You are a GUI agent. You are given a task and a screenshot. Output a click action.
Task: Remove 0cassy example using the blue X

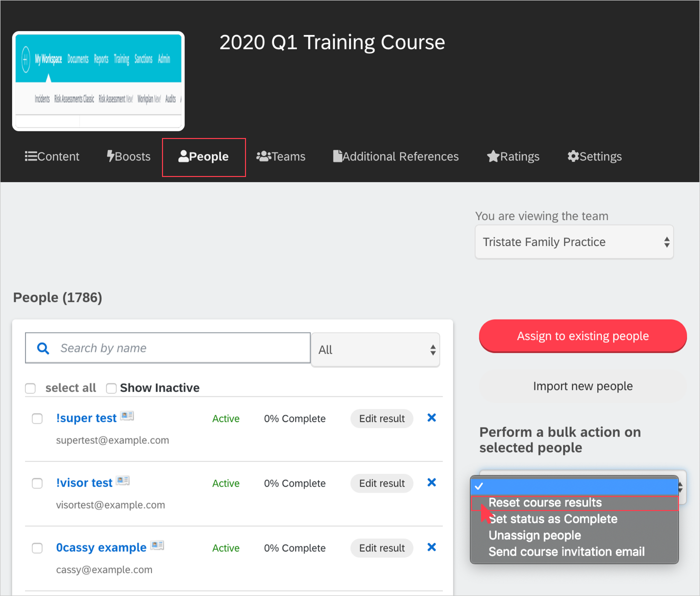(431, 547)
